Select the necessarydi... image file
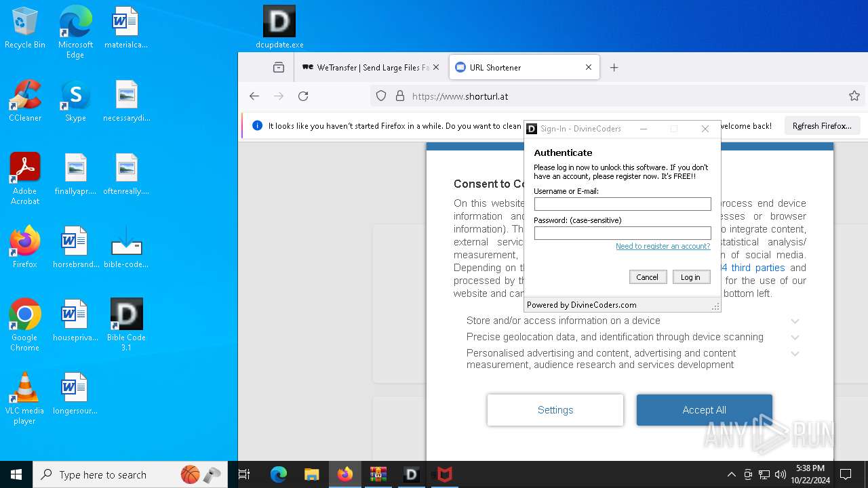Image resolution: width=868 pixels, height=488 pixels. [126, 101]
